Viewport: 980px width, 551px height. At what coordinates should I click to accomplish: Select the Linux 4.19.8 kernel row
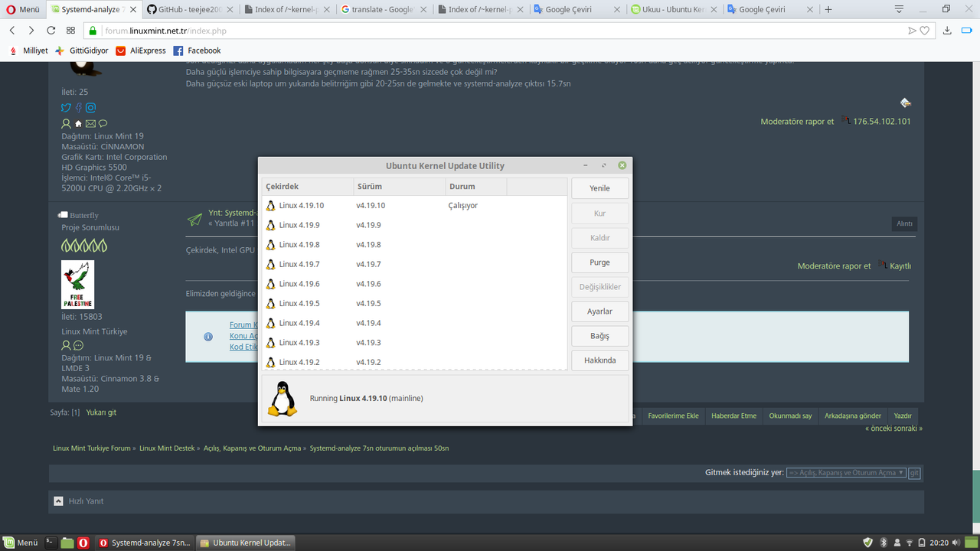[x=414, y=245]
